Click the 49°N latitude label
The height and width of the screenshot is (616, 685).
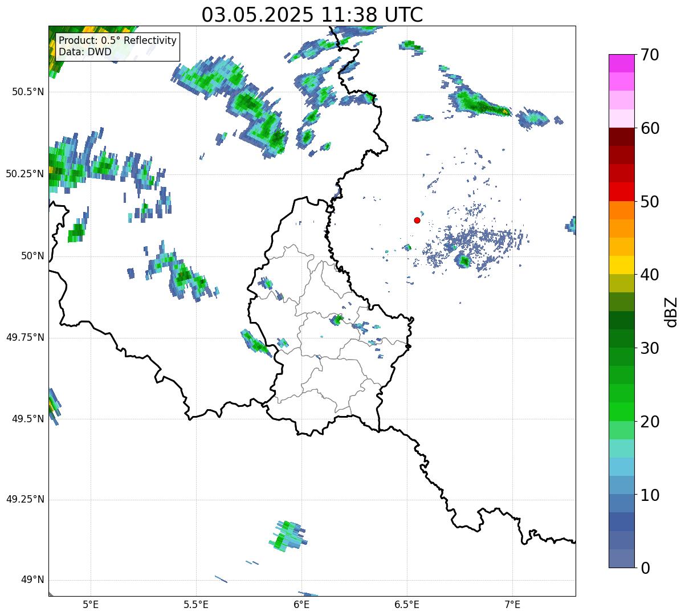[32, 580]
